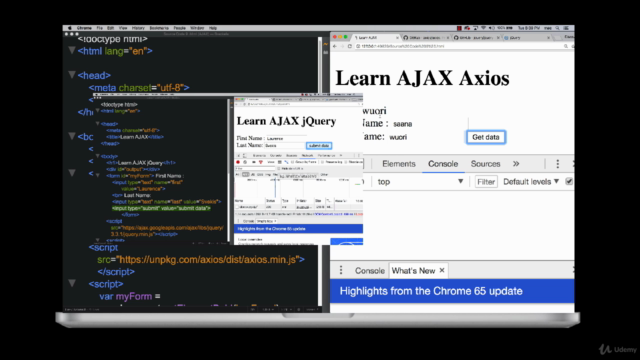
Task: Select Network tab in small overlay DevTools
Action: tap(307, 156)
